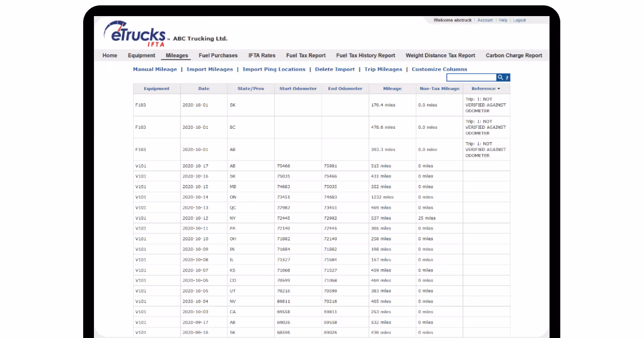Screen dimensions: 644x338
Task: Focus the mileage search input field
Action: [x=471, y=78]
